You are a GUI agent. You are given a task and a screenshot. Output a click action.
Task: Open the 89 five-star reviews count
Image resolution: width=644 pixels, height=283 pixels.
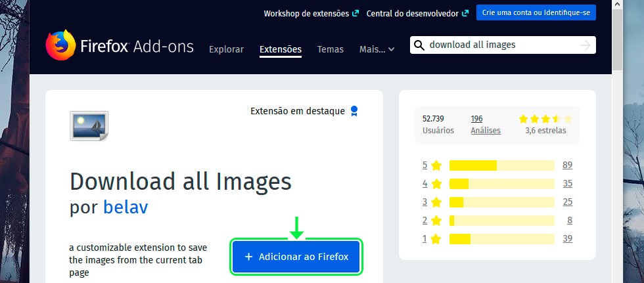[x=567, y=165]
